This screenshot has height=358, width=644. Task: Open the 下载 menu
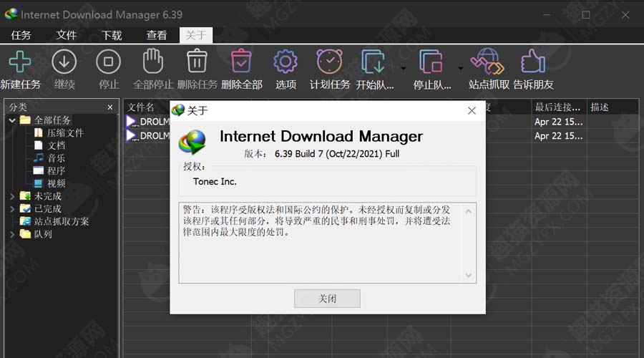(112, 35)
